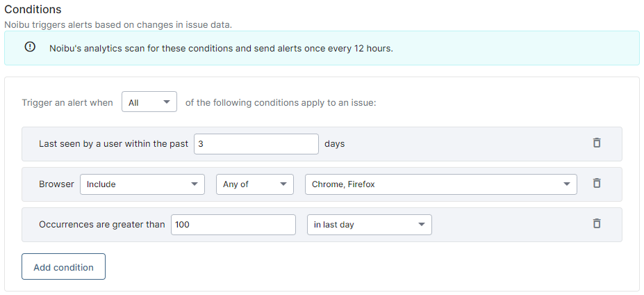Image resolution: width=644 pixels, height=295 pixels.
Task: Expand the in last day timeframe dropdown
Action: coord(369,225)
